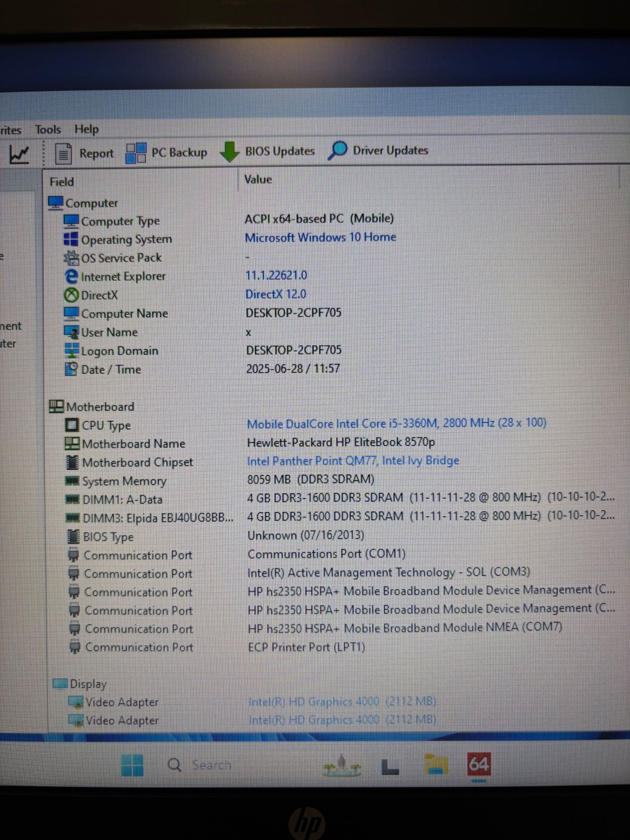The width and height of the screenshot is (630, 840).
Task: Open the Help menu
Action: click(87, 129)
